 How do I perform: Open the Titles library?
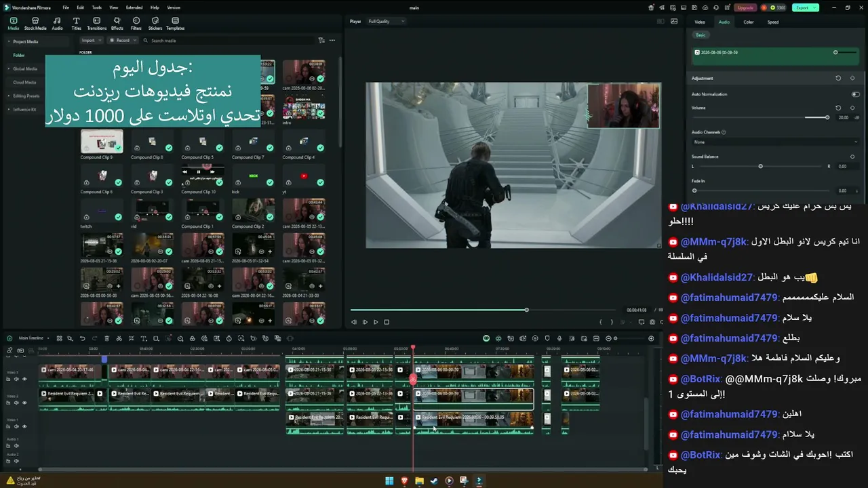76,24
